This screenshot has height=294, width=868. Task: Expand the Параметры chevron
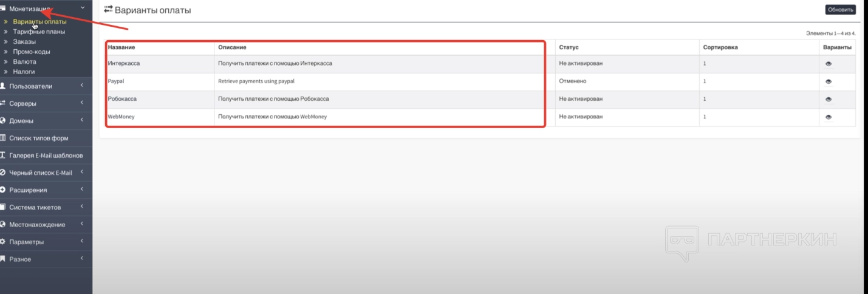pos(82,241)
